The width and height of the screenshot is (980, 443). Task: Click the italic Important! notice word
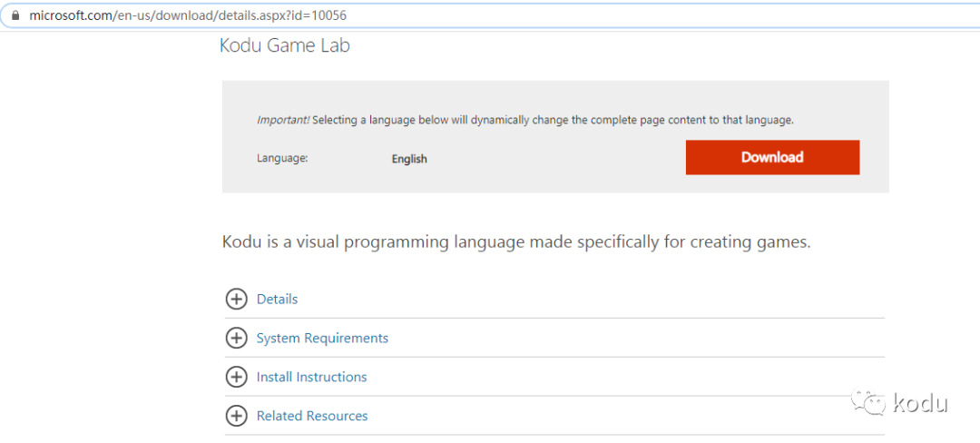[283, 120]
